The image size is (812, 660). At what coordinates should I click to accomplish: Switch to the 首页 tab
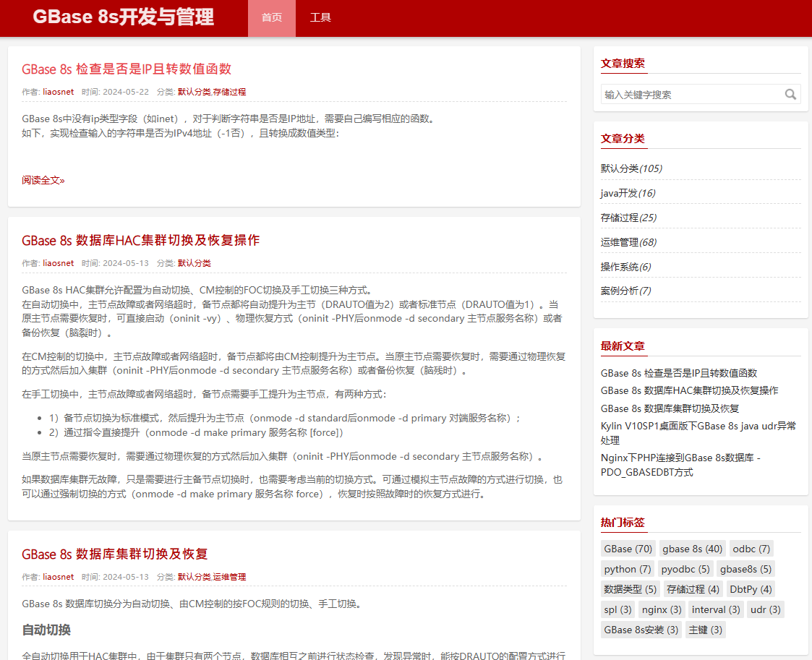[x=271, y=17]
